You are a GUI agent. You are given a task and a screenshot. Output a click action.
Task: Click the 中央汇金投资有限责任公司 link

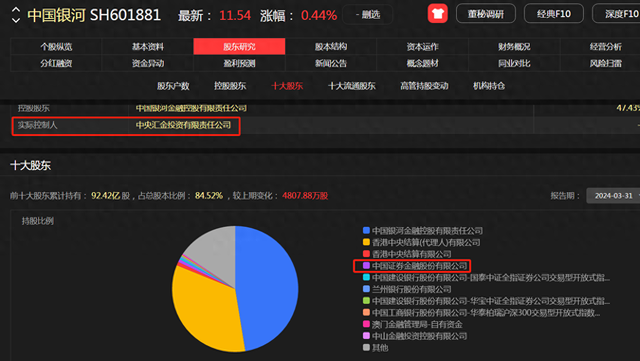click(x=183, y=125)
